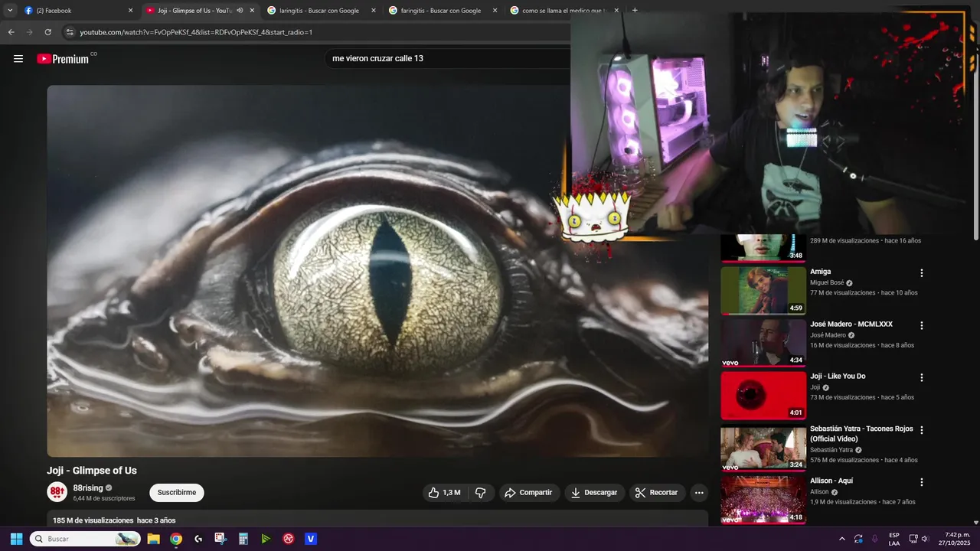Open a new browser tab with plus
980x551 pixels.
pyautogui.click(x=635, y=11)
